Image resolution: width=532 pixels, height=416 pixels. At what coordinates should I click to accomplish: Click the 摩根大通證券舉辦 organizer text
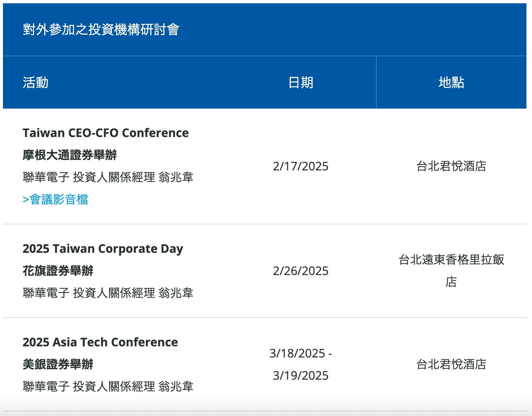70,155
